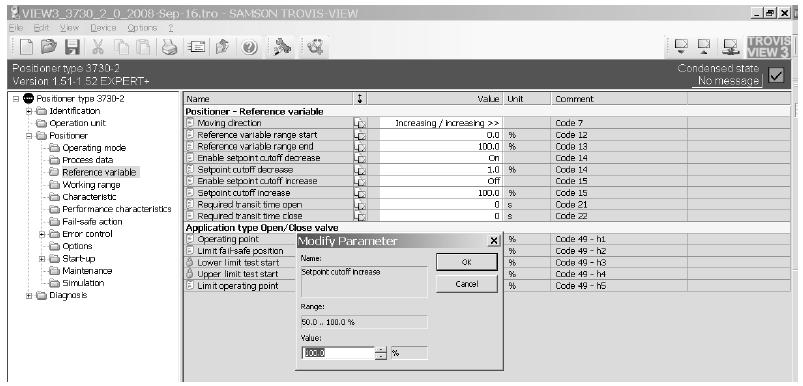The width and height of the screenshot is (803, 386).
Task: Click the customer data card icon
Action: click(196, 47)
